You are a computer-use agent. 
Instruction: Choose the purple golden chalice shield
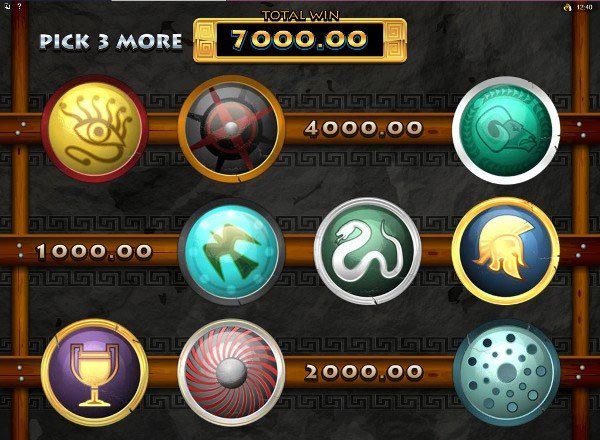pos(95,372)
